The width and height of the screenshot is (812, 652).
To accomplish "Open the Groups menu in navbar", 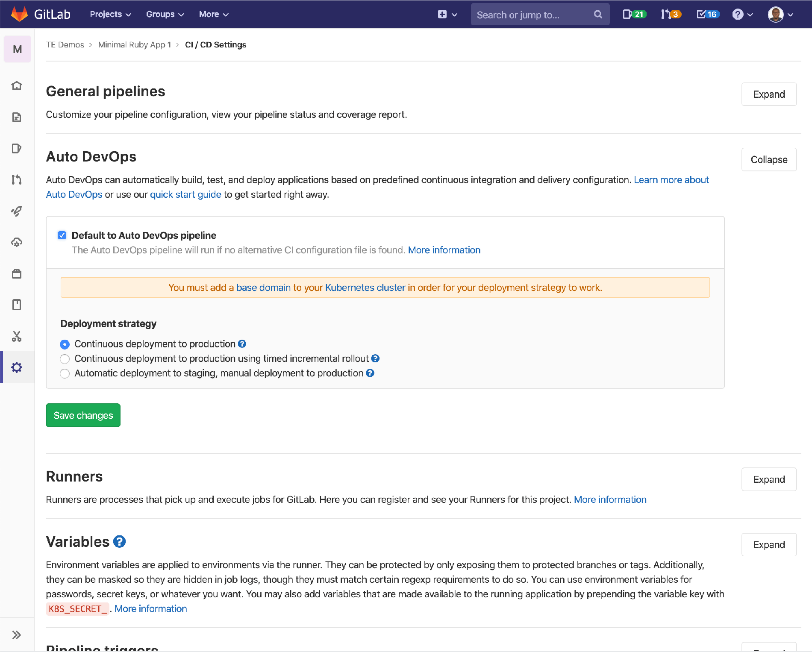I will (x=165, y=15).
